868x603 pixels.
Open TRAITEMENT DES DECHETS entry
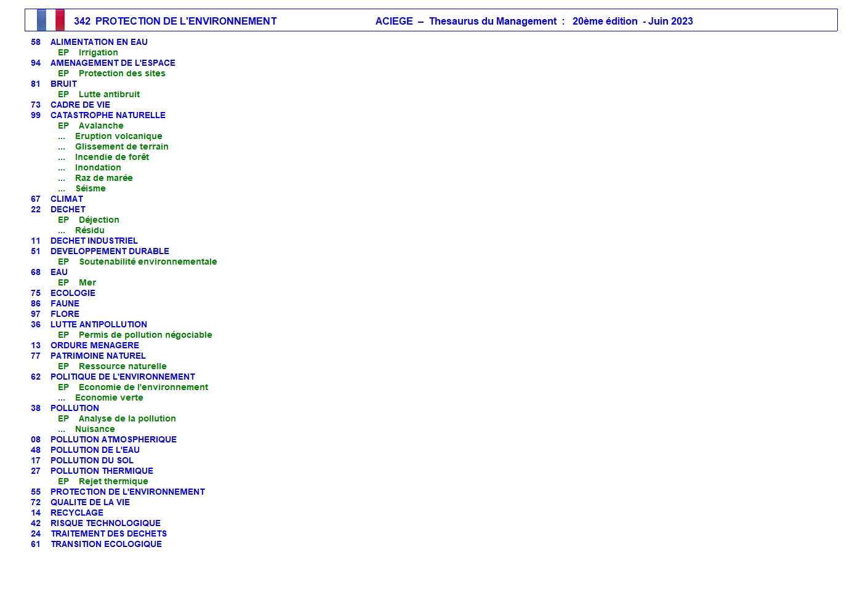pos(108,533)
